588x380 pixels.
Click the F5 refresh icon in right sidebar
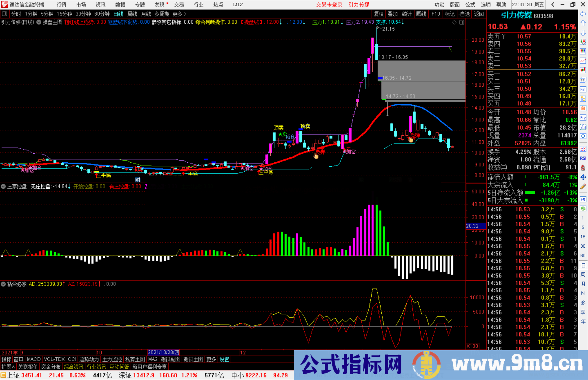pyautogui.click(x=583, y=200)
